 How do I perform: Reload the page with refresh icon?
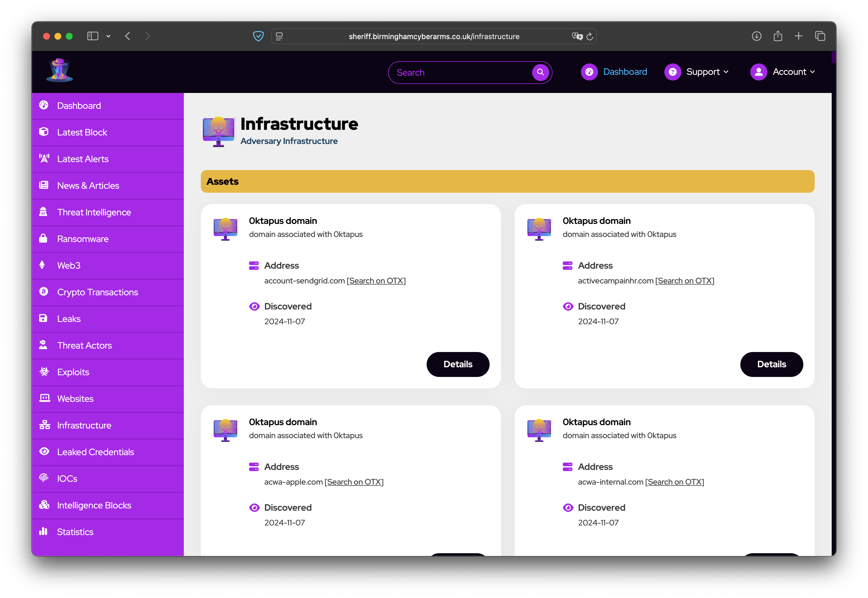(589, 36)
